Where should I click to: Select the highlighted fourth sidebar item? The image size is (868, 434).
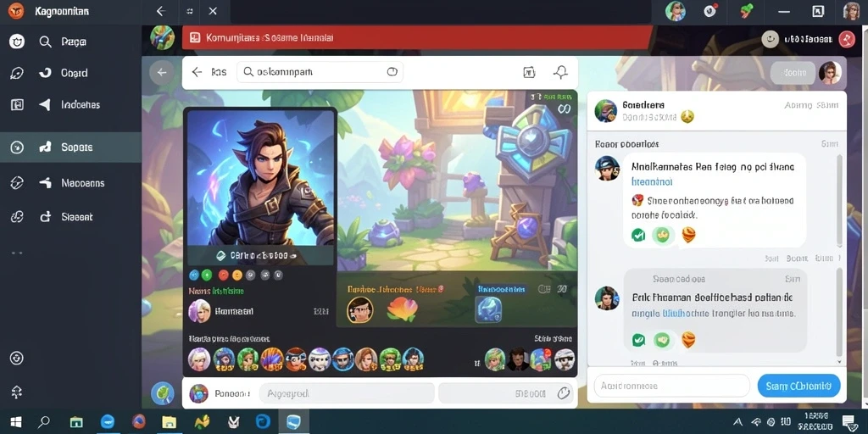click(x=70, y=147)
